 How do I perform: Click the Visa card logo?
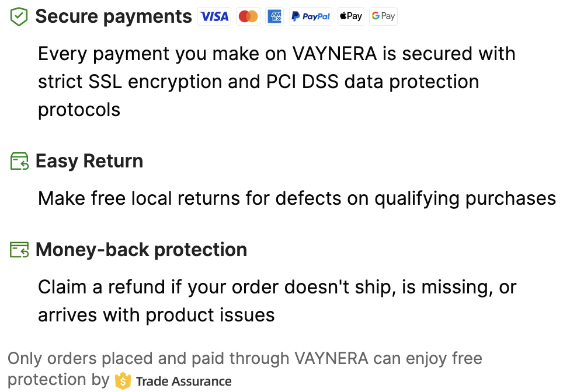(214, 16)
